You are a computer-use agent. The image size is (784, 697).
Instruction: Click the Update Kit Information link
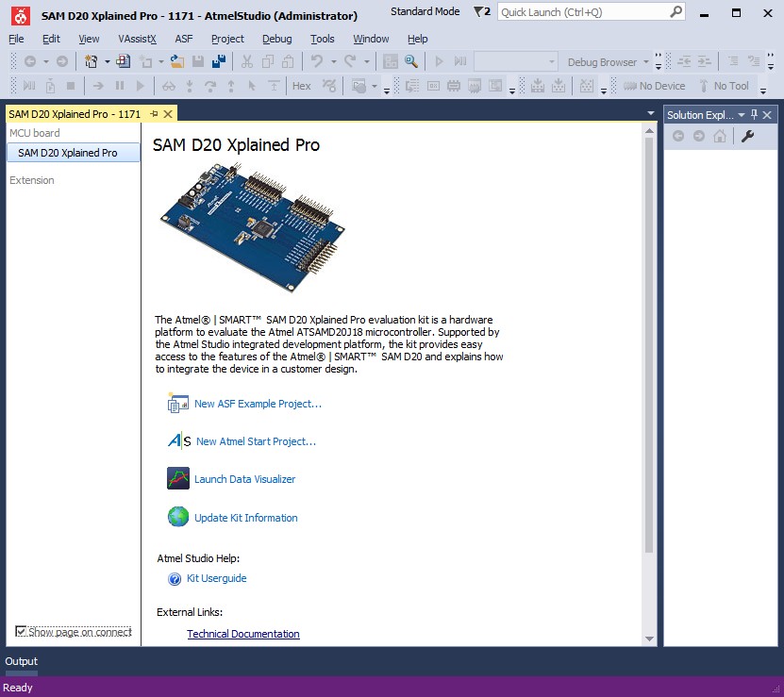point(245,518)
